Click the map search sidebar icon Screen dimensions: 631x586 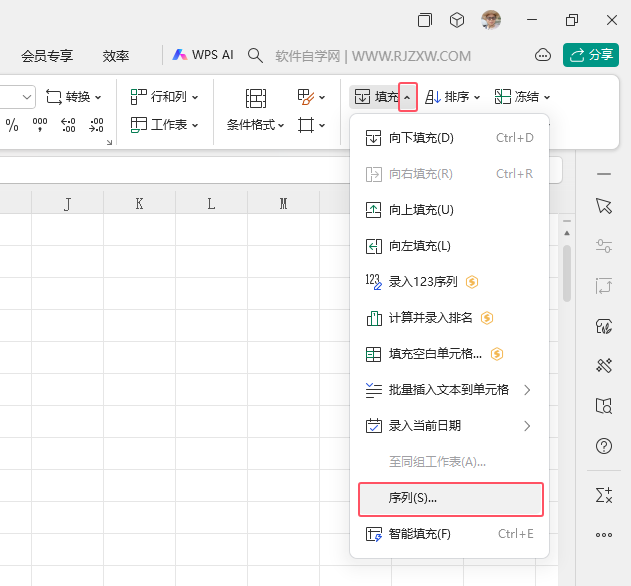604,406
